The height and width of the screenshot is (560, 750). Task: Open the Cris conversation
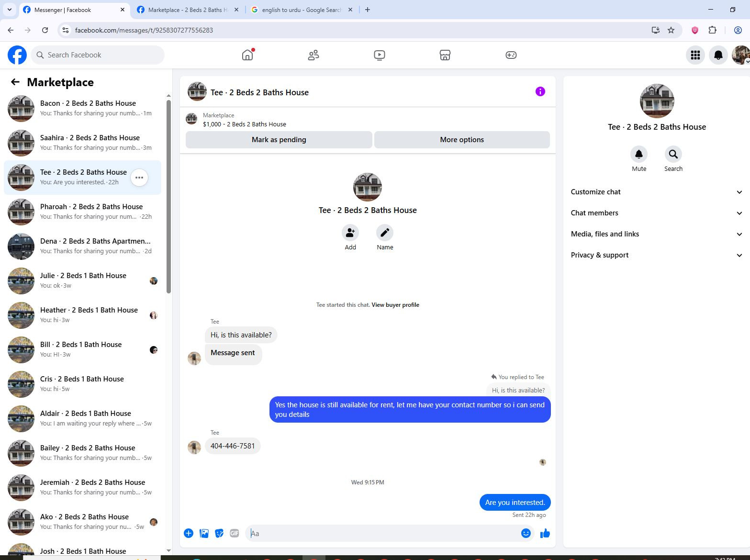click(82, 384)
